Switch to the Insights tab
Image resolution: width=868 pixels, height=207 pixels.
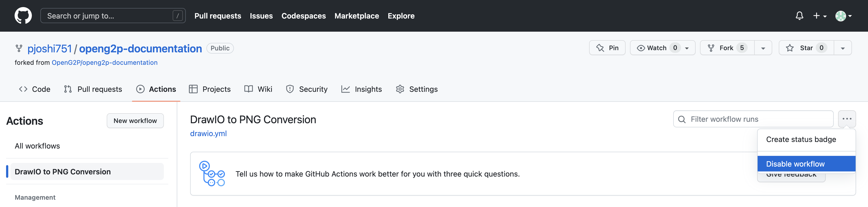pyautogui.click(x=362, y=89)
